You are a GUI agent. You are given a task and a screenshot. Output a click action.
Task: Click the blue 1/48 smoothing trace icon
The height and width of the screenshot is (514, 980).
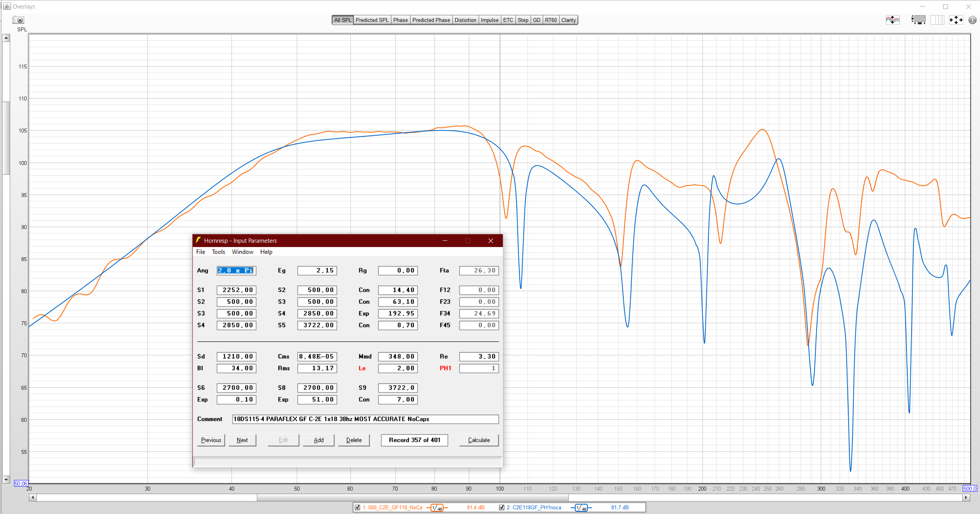[x=581, y=508]
